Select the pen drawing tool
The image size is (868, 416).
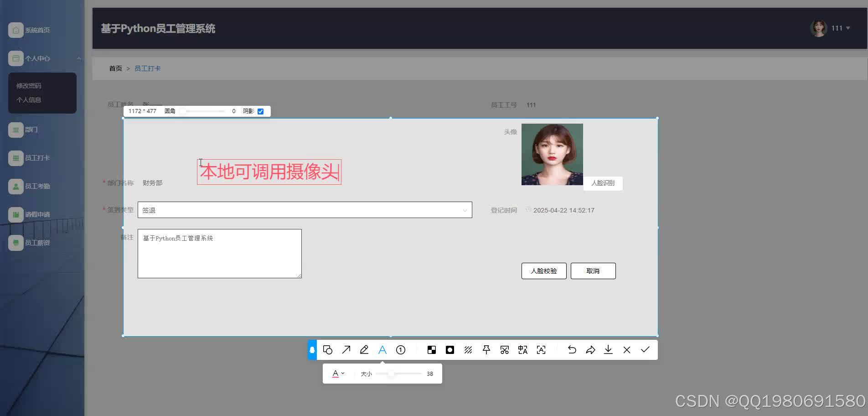tap(364, 350)
